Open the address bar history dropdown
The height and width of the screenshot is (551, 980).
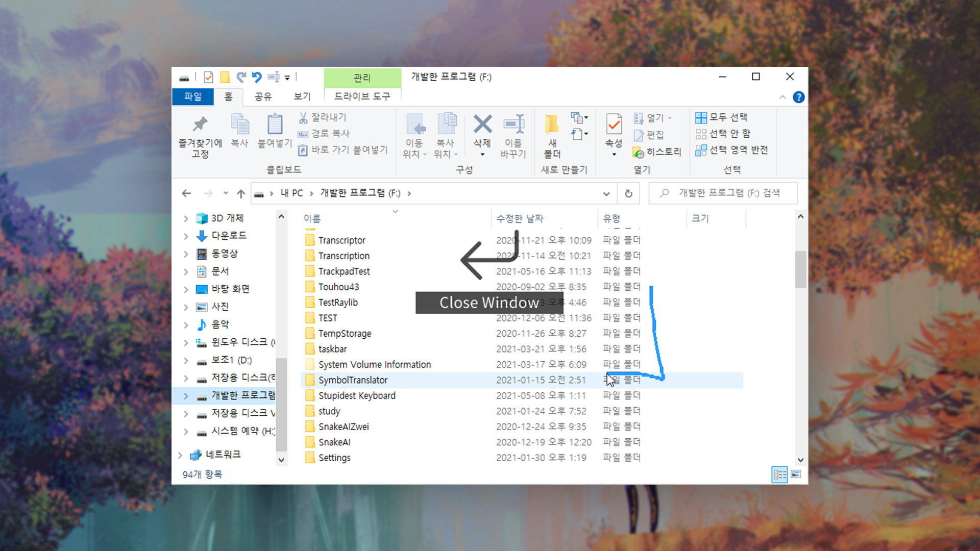click(x=606, y=193)
